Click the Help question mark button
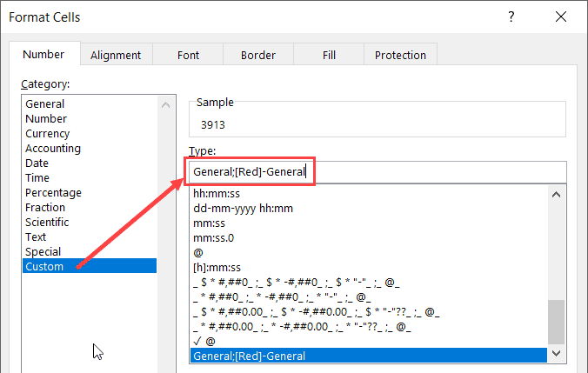The image size is (588, 373). click(x=510, y=17)
